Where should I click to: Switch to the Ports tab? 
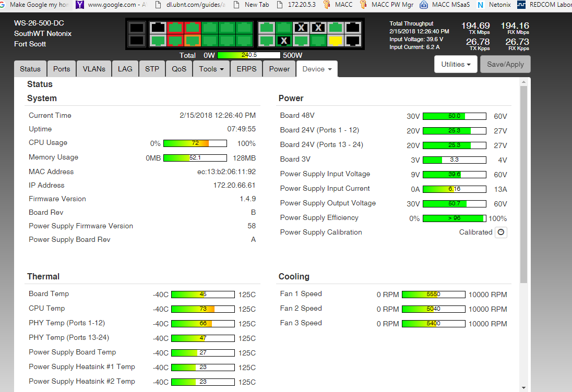click(62, 69)
